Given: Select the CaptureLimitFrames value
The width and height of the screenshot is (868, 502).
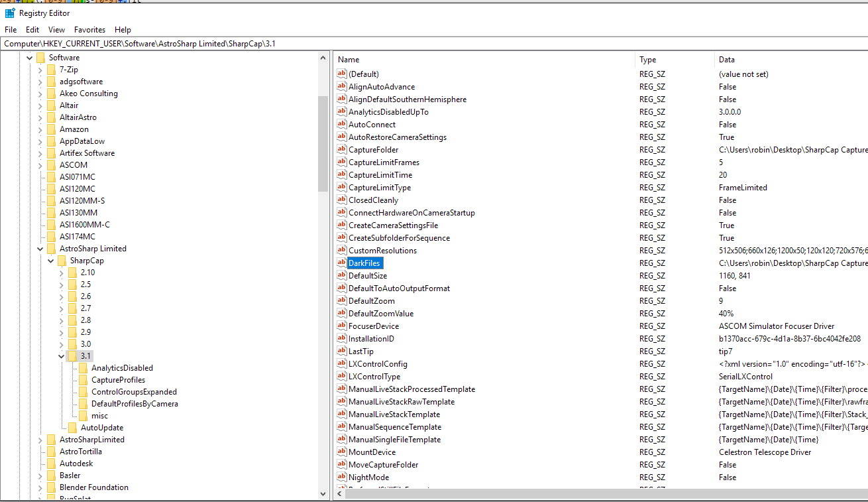Looking at the screenshot, I should [384, 162].
